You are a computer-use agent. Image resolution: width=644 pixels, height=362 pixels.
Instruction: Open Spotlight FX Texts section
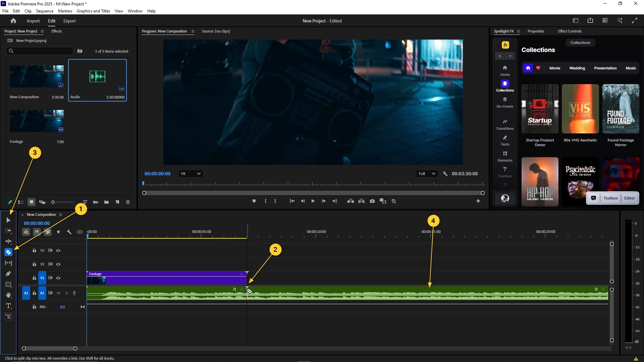click(x=505, y=140)
